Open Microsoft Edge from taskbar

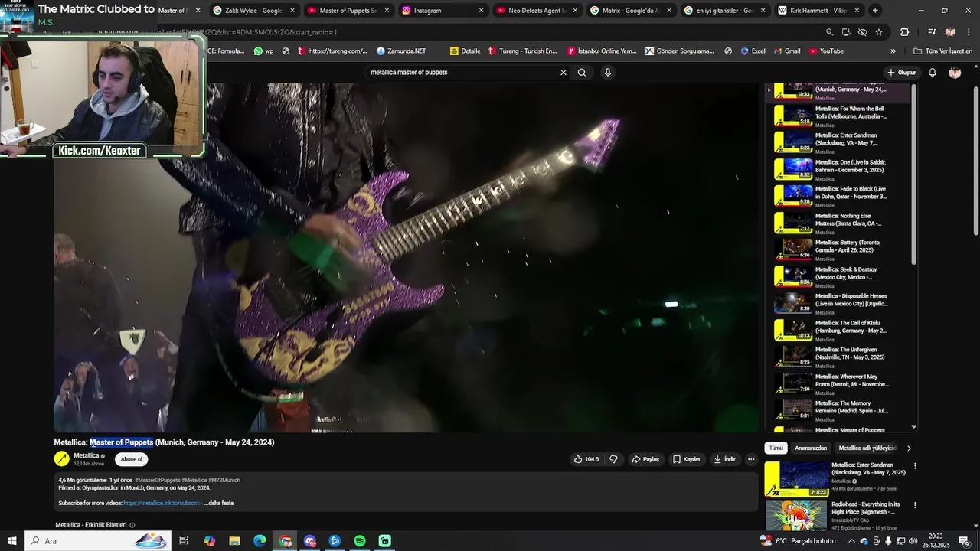(260, 541)
